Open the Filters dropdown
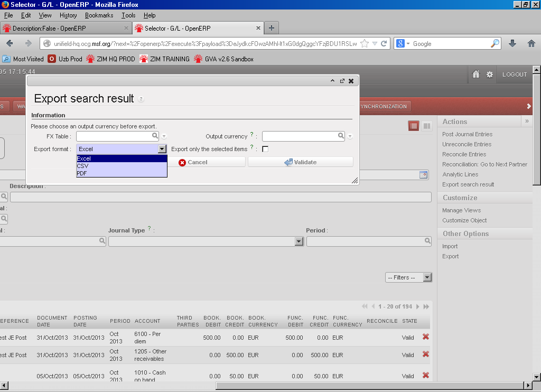The height and width of the screenshot is (392, 541). click(x=409, y=277)
